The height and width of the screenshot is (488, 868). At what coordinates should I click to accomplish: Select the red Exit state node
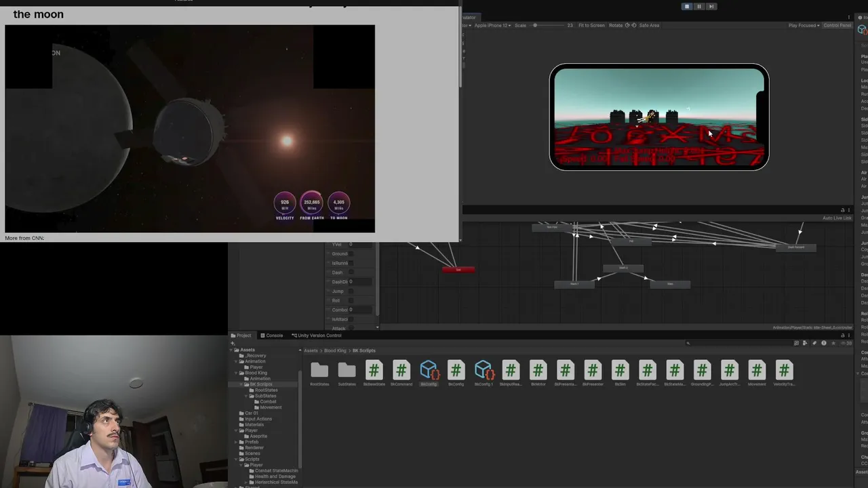[x=458, y=270]
